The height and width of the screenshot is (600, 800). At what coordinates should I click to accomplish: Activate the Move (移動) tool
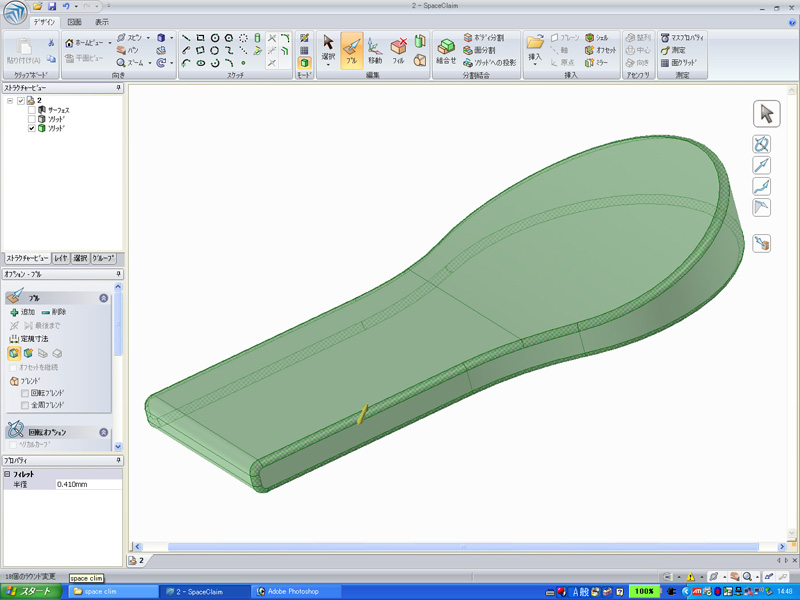point(374,50)
